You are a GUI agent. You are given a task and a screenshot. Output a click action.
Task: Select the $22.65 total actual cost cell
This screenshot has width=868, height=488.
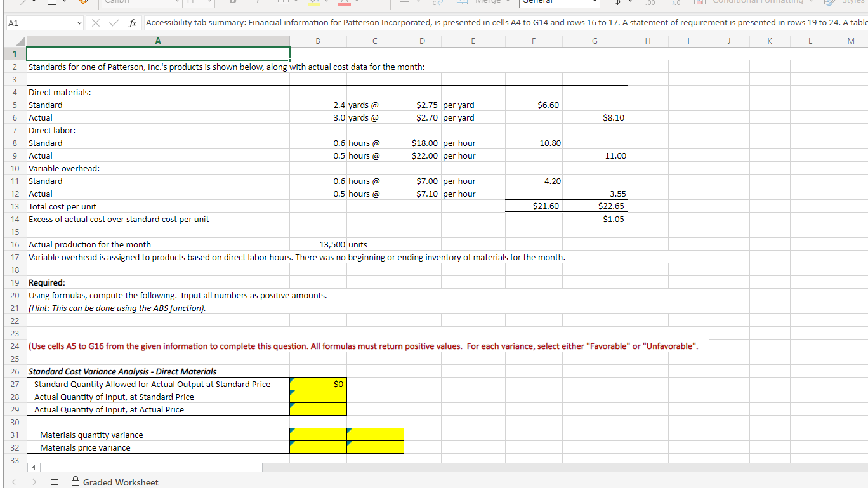point(595,206)
